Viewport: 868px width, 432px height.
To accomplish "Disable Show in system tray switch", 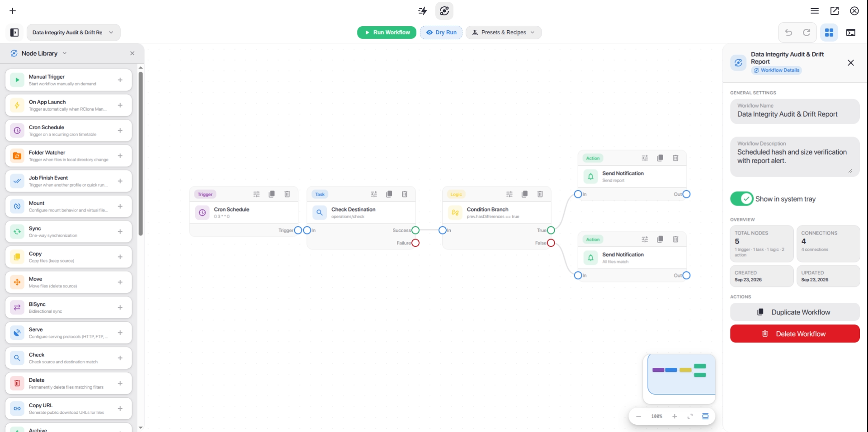I will (x=741, y=199).
